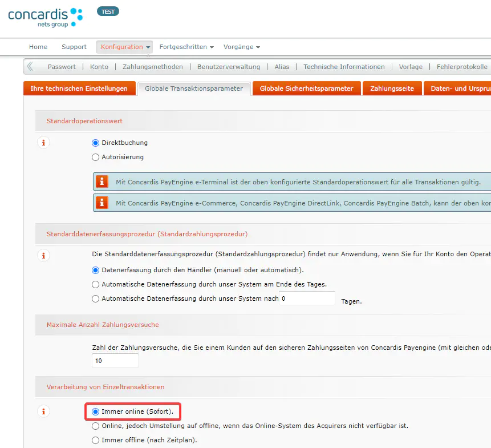Viewport: 491px width, 448px height.
Task: Click the info icon under Standarddatenerfassungsprozedur
Action: (x=44, y=255)
